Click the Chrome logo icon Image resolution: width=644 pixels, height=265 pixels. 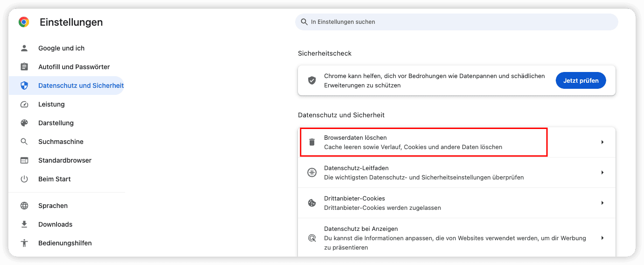(24, 22)
